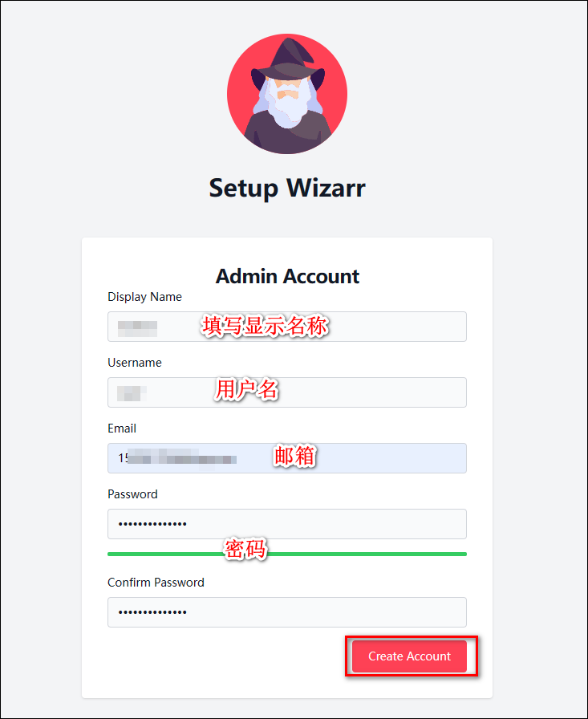
Task: Click the Email label text
Action: (x=121, y=429)
